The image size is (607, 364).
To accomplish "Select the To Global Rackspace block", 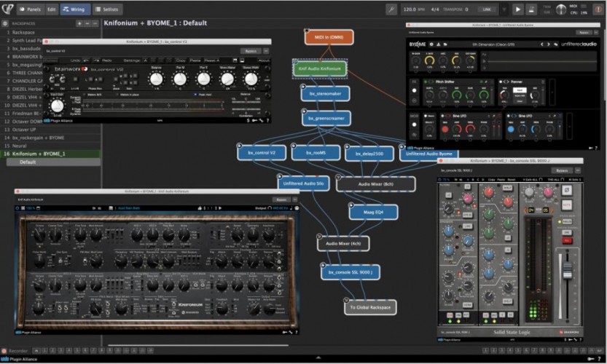I will [x=370, y=307].
